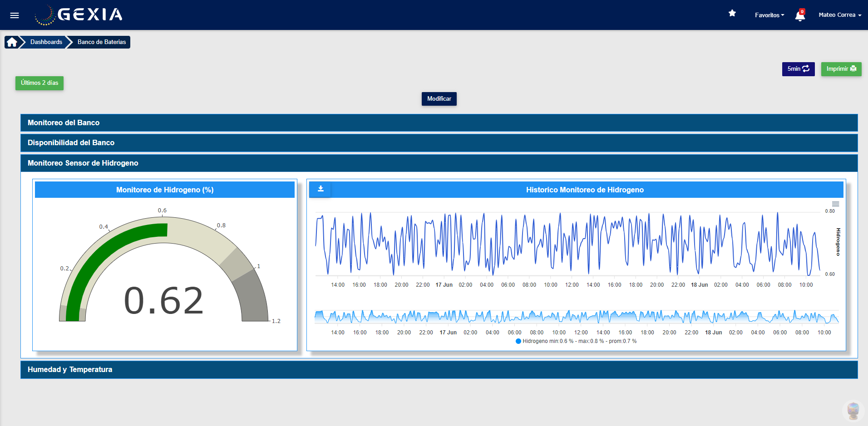Select Banco de Baterias in the breadcrumb

(x=101, y=42)
